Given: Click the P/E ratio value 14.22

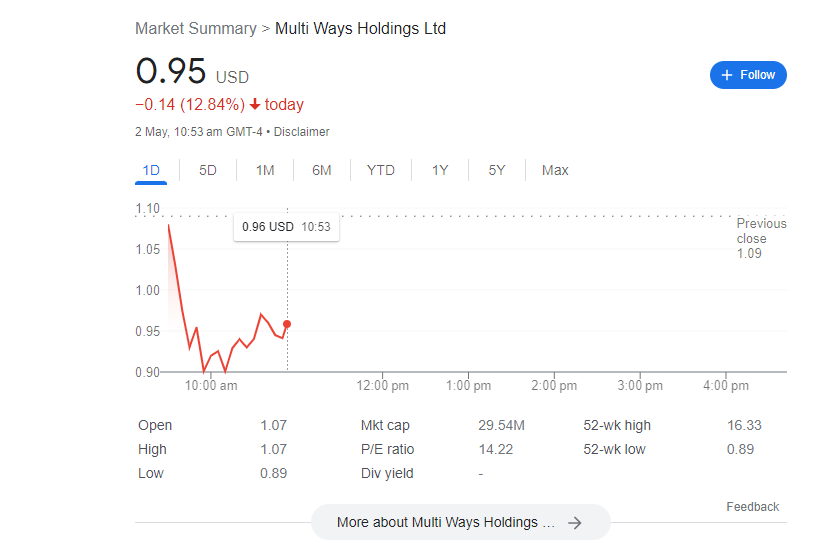Looking at the screenshot, I should [495, 449].
